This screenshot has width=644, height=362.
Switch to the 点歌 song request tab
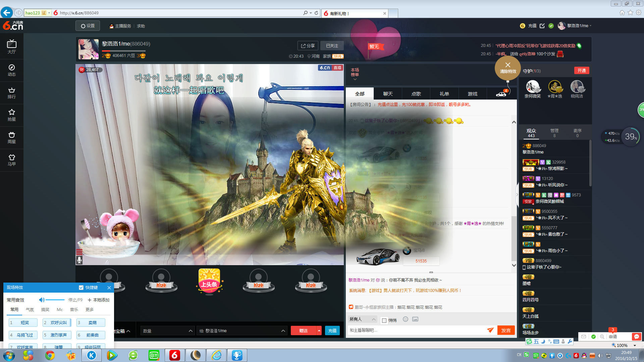(416, 94)
